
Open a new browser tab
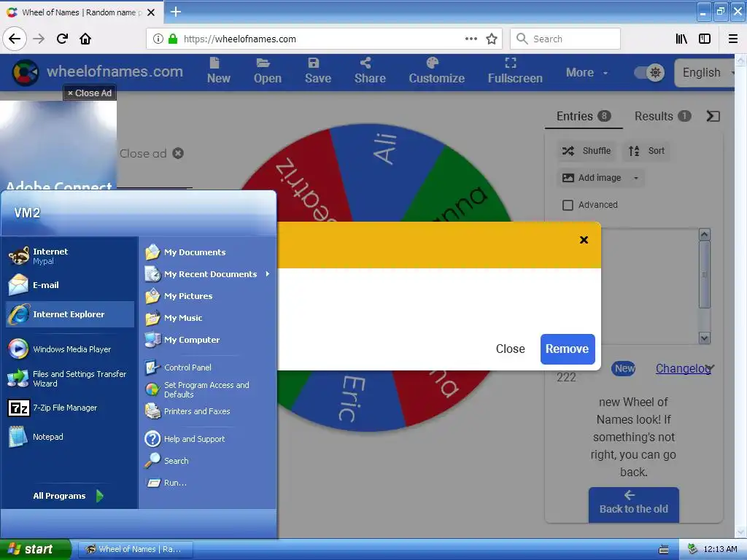click(176, 12)
